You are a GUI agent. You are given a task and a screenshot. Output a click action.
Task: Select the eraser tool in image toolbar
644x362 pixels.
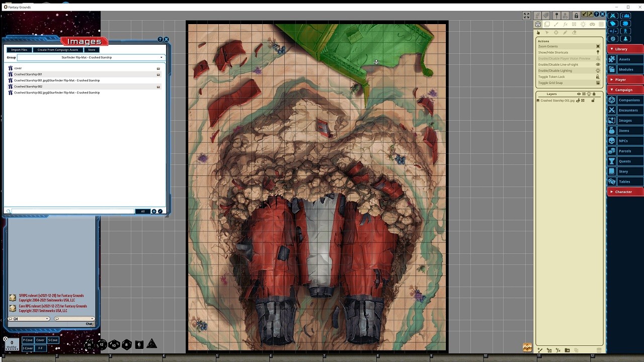point(574,33)
